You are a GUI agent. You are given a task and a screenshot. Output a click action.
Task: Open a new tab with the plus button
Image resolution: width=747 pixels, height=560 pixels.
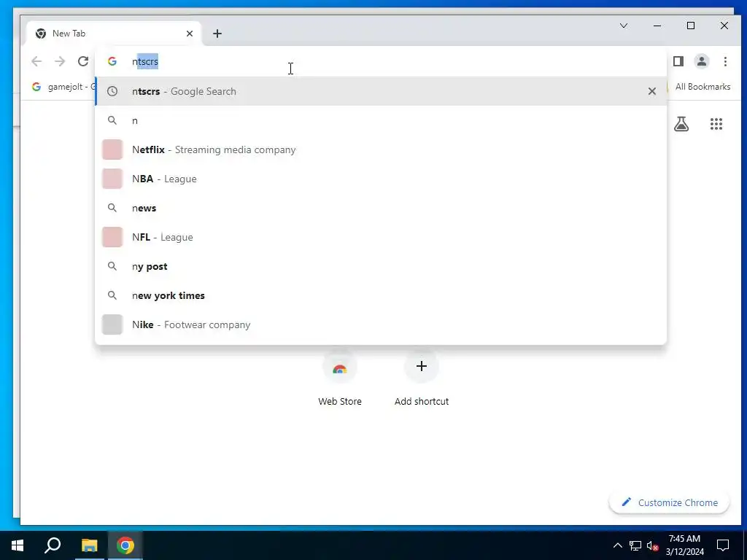coord(217,34)
